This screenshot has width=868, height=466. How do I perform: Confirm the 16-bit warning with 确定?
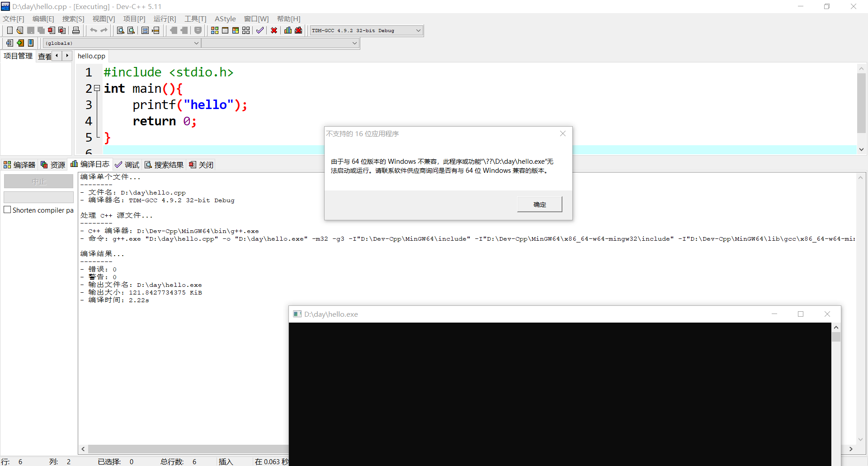coord(539,204)
